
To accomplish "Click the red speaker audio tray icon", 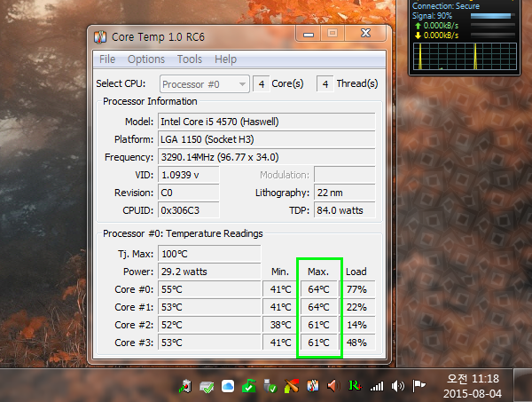I will click(333, 386).
